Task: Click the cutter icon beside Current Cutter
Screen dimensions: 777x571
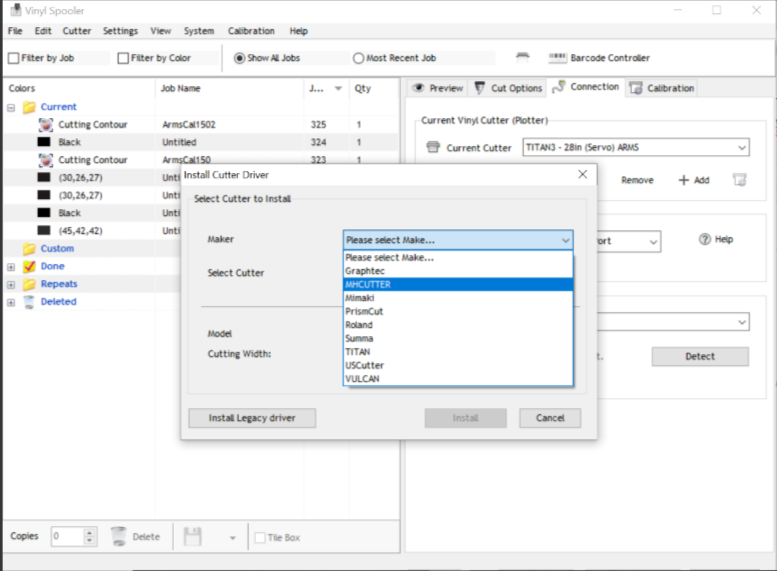Action: click(x=433, y=147)
